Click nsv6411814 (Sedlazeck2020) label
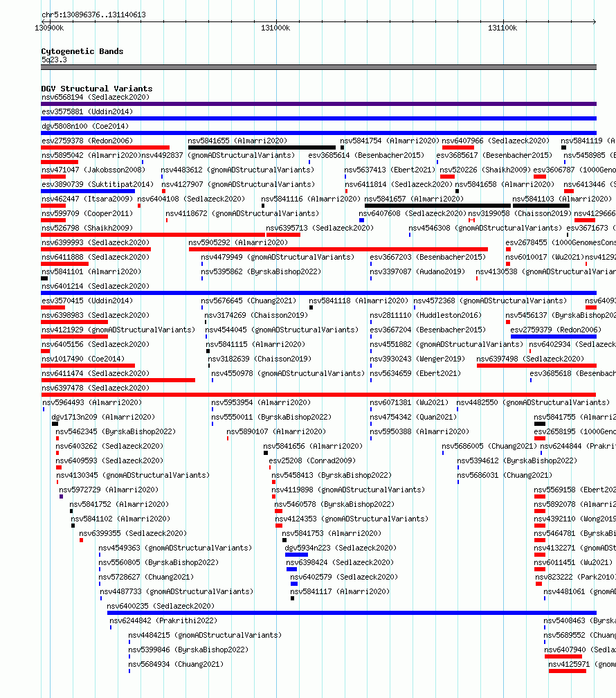Screen dimensions: 616x698 (399, 184)
